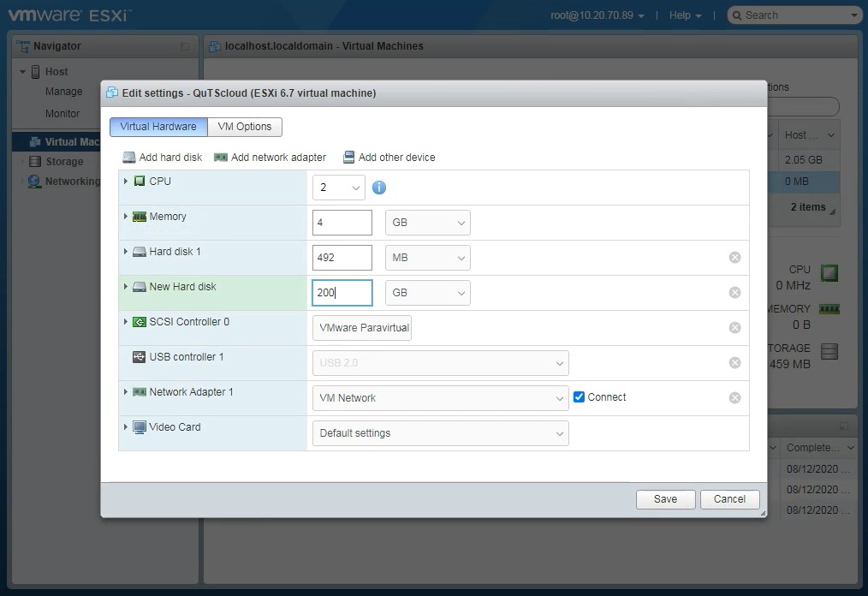Click the Host server icon in Navigator
The image size is (868, 596).
pyautogui.click(x=35, y=71)
